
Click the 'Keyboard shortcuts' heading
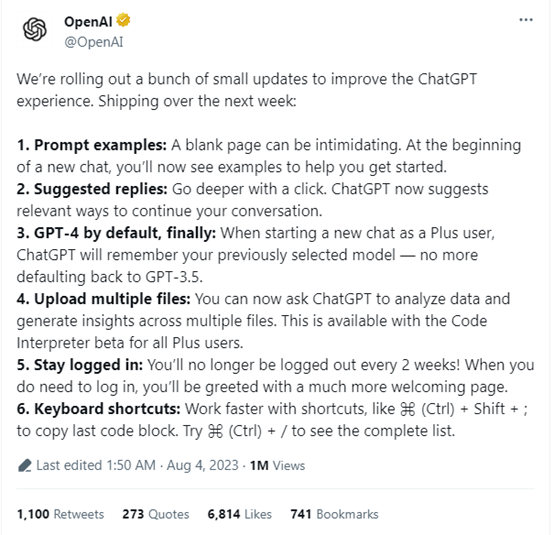(99, 409)
